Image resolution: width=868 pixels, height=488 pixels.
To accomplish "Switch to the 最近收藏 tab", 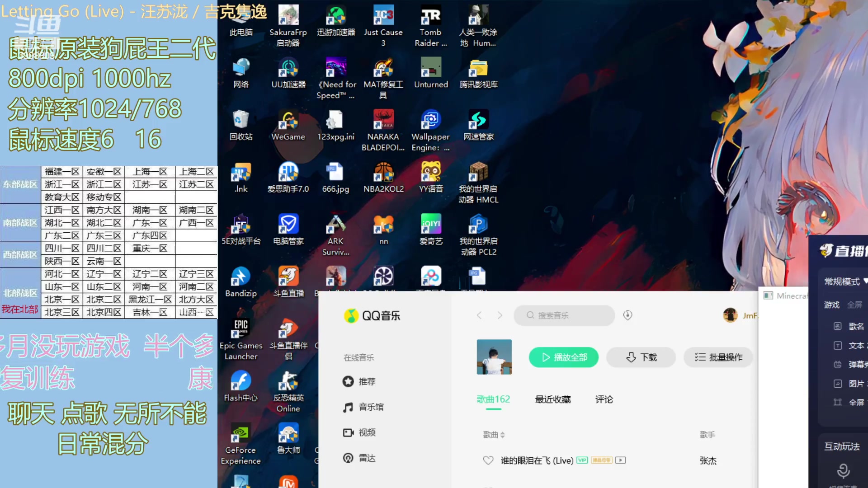I will [553, 399].
